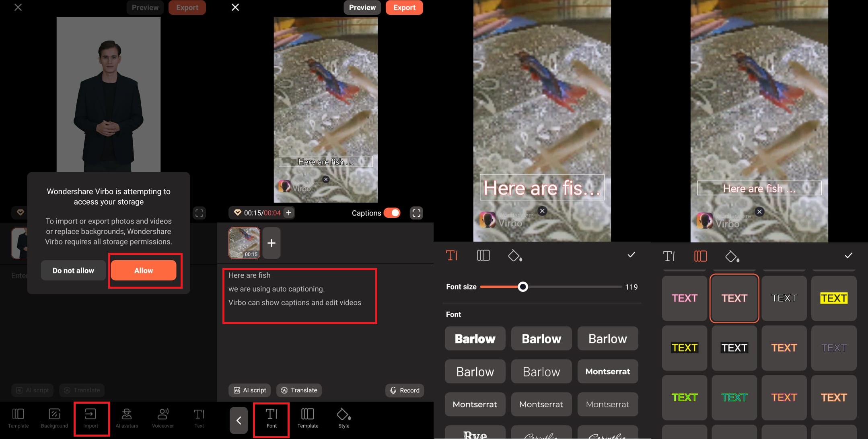Select Montserrat bold font option

[608, 371]
